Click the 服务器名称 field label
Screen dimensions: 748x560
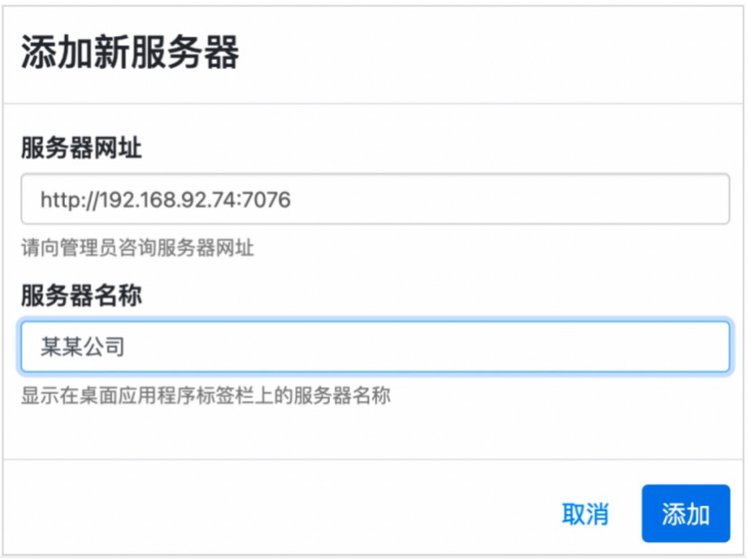pos(81,295)
